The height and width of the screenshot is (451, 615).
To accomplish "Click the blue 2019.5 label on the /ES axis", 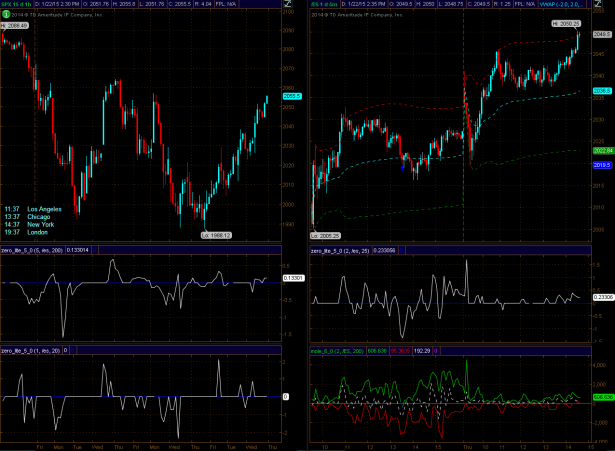I will point(602,165).
